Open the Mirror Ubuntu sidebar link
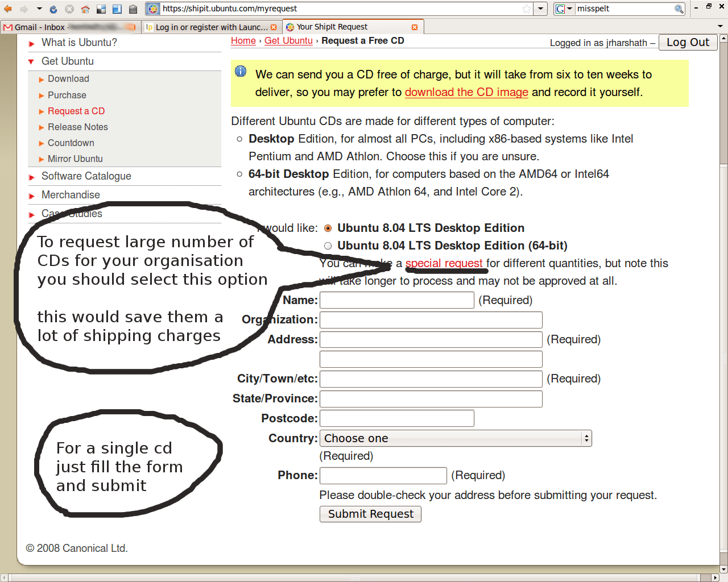The image size is (728, 582). pyautogui.click(x=75, y=159)
